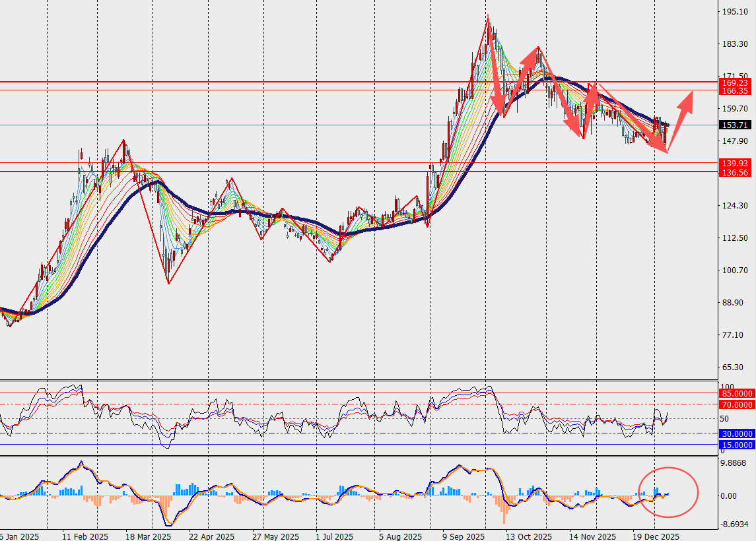Screen dimensions: 756x541
Task: Select the 139.93 support price label
Action: coord(734,163)
